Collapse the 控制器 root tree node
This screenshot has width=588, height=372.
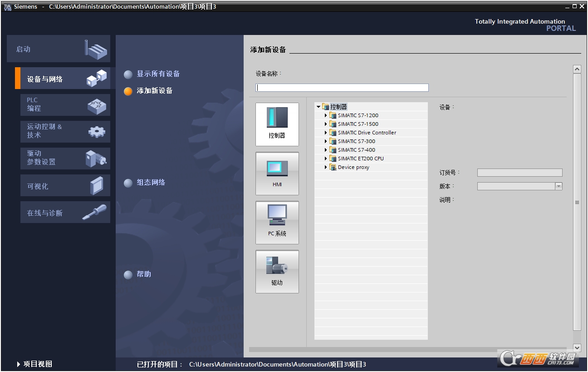[x=318, y=107]
